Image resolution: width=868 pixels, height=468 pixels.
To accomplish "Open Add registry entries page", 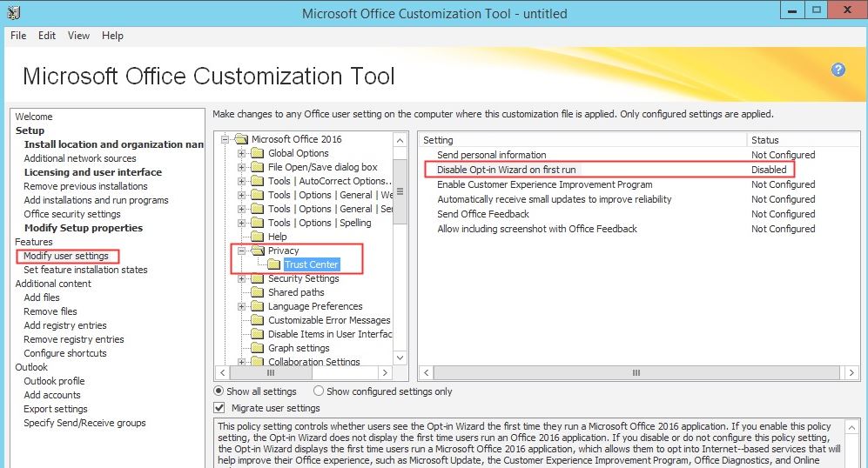I will point(64,325).
